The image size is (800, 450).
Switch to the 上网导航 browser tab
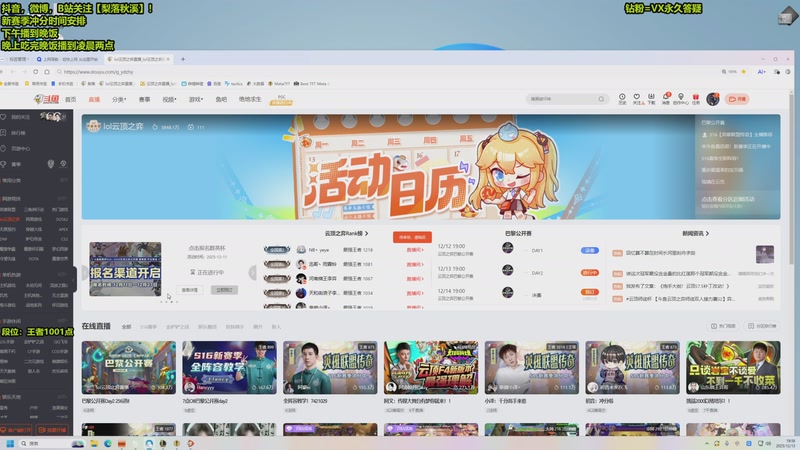tap(67, 59)
